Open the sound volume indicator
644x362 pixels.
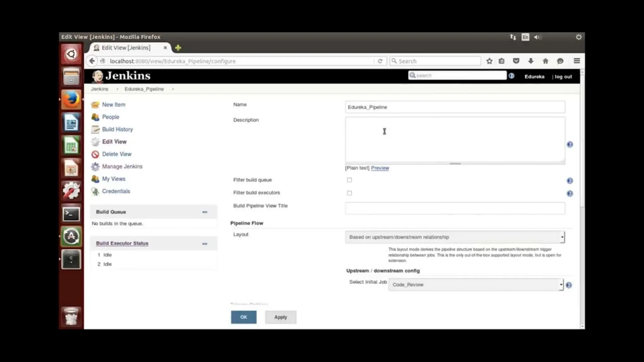coord(537,37)
